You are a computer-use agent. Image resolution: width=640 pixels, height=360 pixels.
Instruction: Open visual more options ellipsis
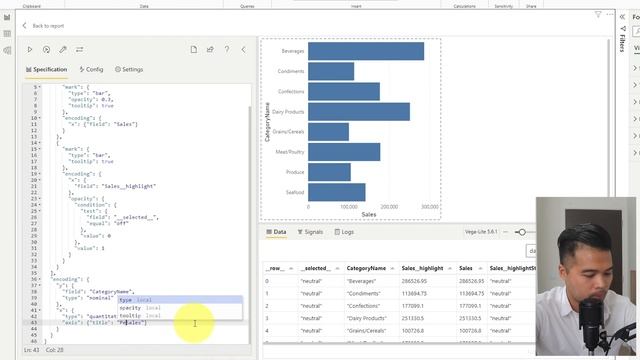610,14
